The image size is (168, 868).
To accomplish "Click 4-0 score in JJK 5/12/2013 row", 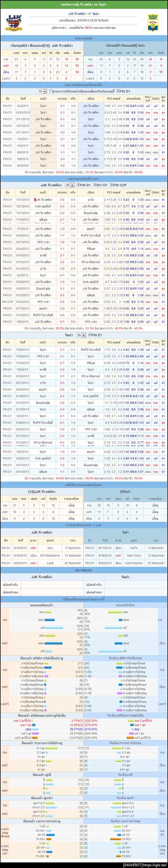I will 62,315.
